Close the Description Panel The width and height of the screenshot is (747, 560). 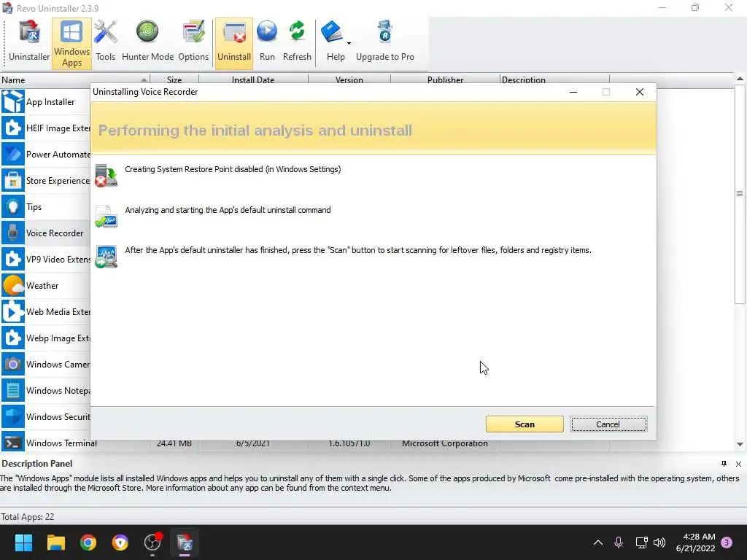738,464
